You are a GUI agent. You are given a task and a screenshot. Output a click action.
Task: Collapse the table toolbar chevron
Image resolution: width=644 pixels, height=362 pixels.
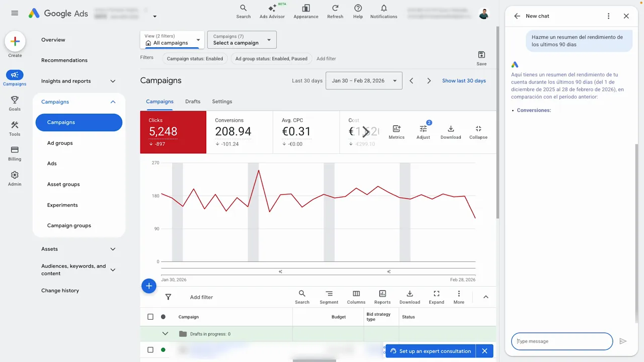(486, 297)
